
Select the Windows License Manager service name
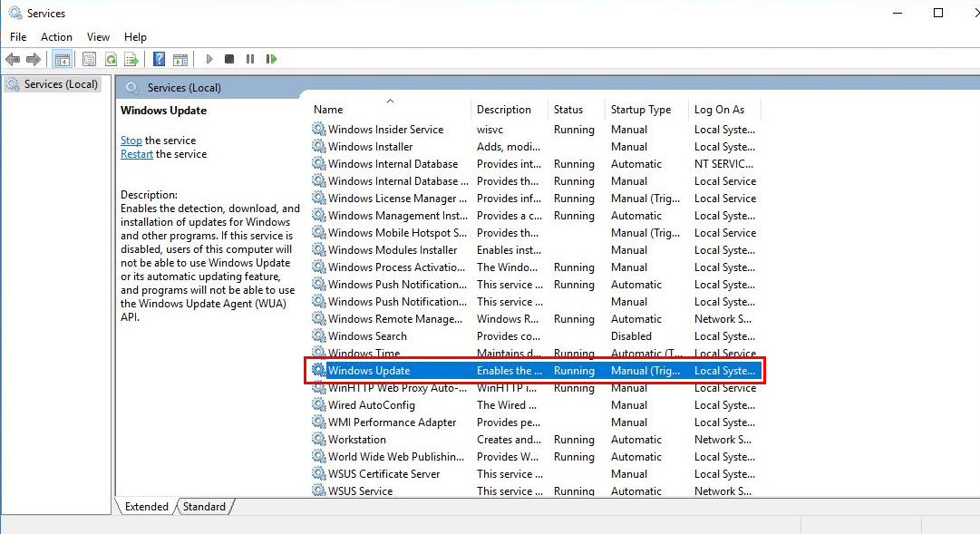(x=397, y=199)
